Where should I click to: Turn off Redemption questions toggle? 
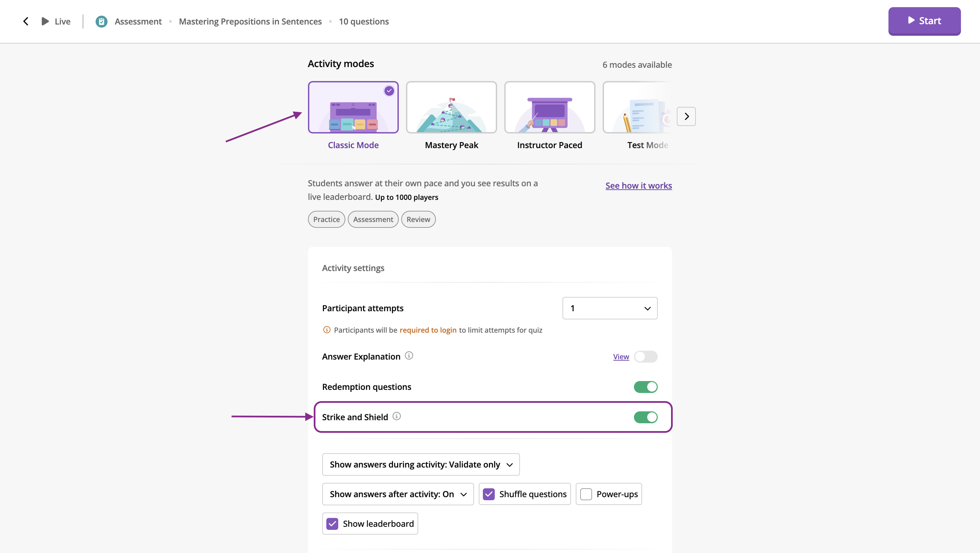645,387
